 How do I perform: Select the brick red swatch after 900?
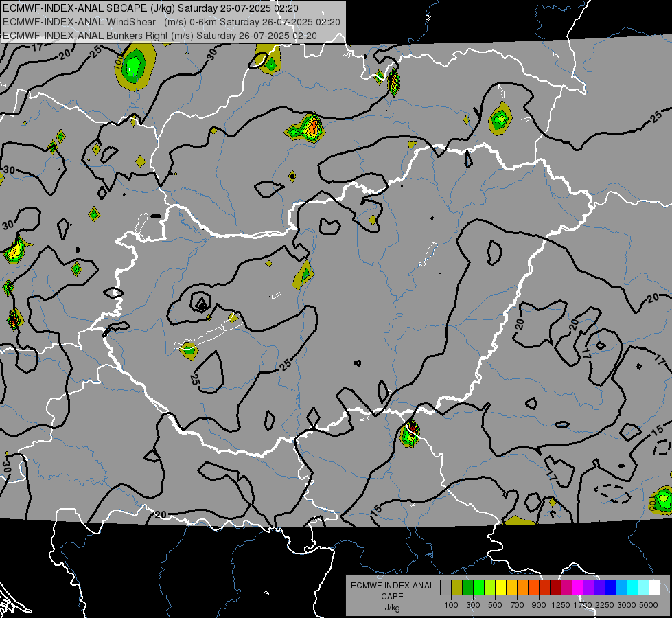point(545,588)
